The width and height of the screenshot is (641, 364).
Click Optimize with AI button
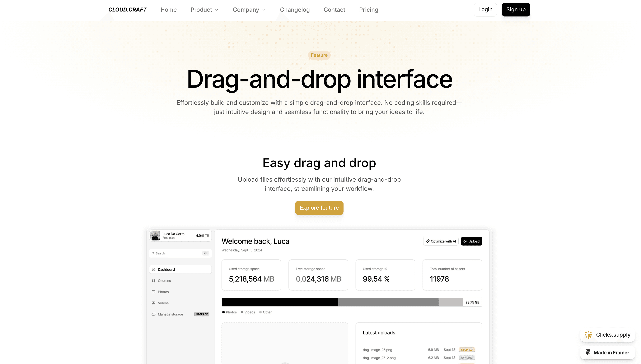click(x=441, y=241)
